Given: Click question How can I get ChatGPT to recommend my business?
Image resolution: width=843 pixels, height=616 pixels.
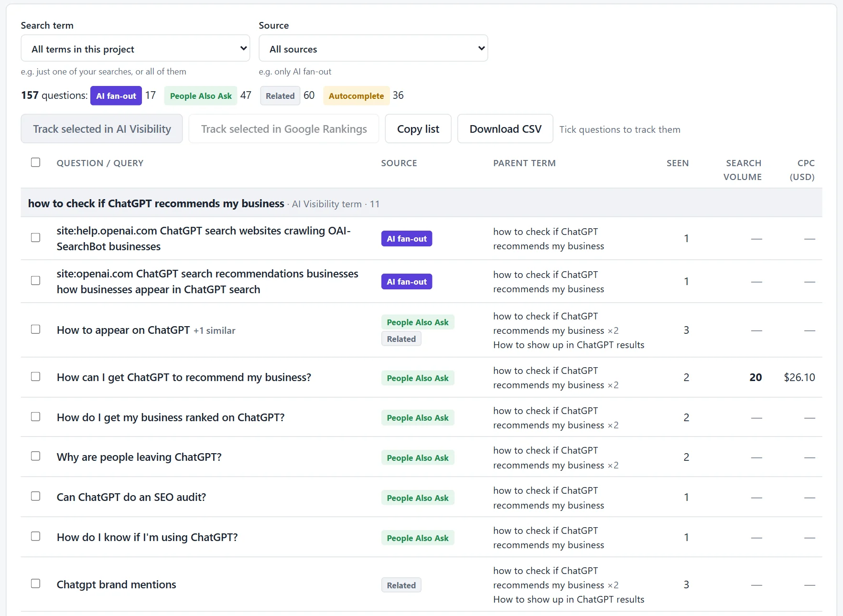Looking at the screenshot, I should pyautogui.click(x=184, y=377).
